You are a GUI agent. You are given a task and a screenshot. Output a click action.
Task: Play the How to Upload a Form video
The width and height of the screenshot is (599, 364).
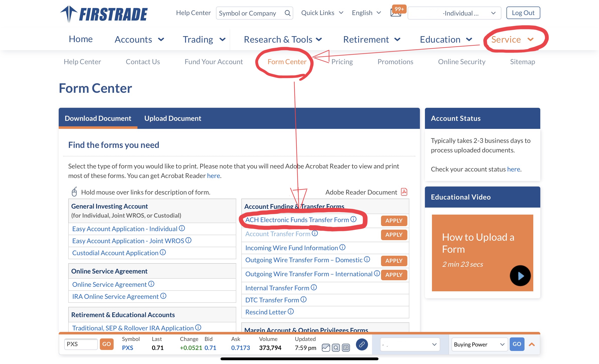(x=520, y=276)
